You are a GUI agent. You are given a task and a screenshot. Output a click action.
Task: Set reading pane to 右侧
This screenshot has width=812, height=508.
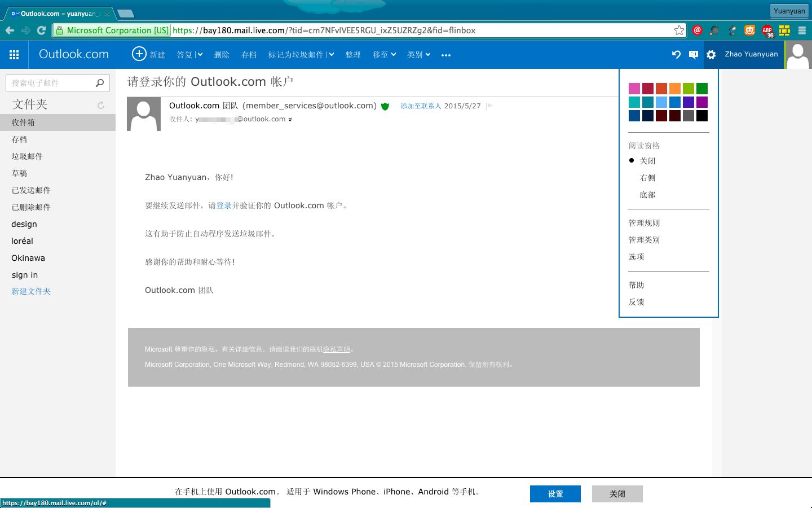(x=647, y=178)
